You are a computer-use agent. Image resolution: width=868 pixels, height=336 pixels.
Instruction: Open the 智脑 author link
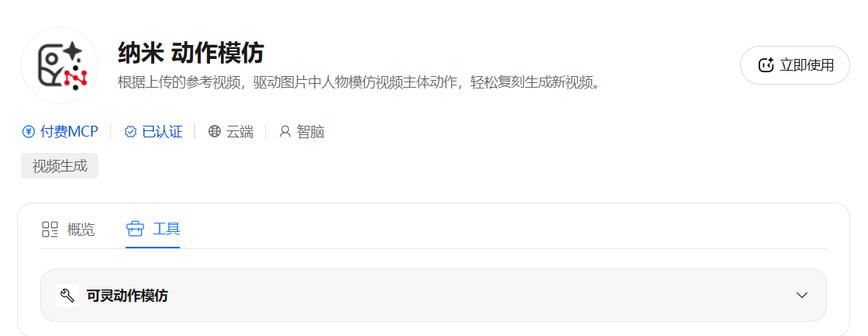pos(310,132)
